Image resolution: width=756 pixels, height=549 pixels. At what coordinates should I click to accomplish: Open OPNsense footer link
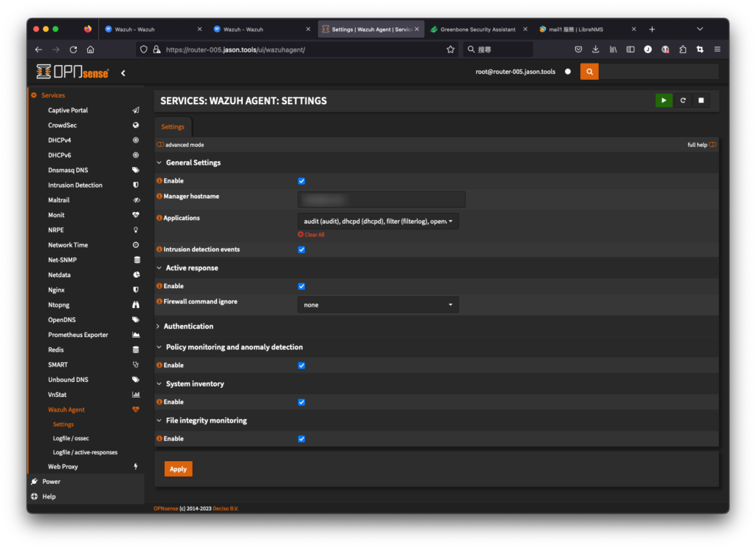click(166, 508)
